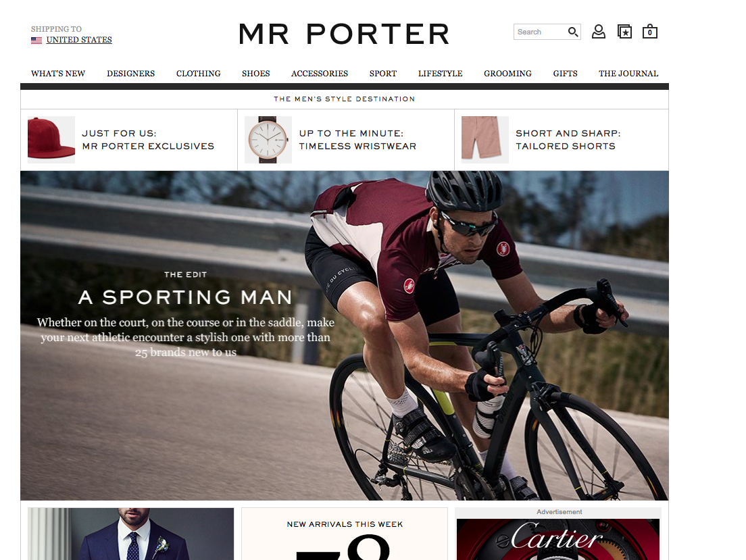
Task: Open the Clothing menu
Action: pyautogui.click(x=199, y=73)
